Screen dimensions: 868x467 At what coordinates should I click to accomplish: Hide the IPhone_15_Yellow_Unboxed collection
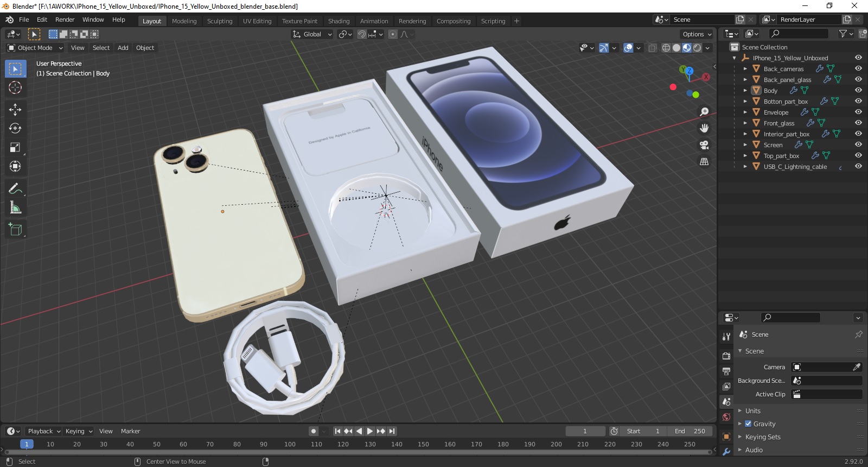tap(858, 58)
